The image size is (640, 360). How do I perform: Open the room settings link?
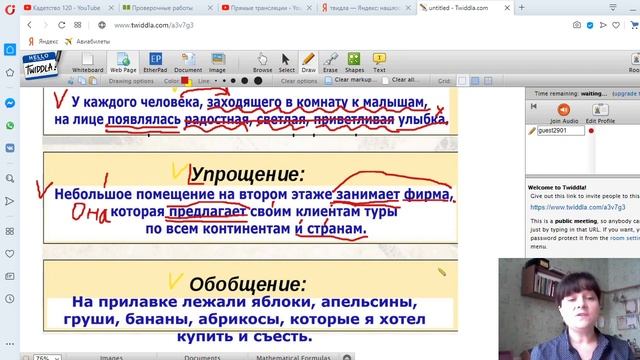pos(624,238)
